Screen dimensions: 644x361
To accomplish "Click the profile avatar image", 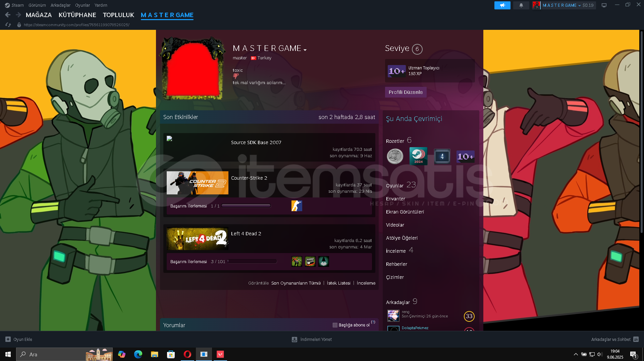I will click(x=193, y=69).
